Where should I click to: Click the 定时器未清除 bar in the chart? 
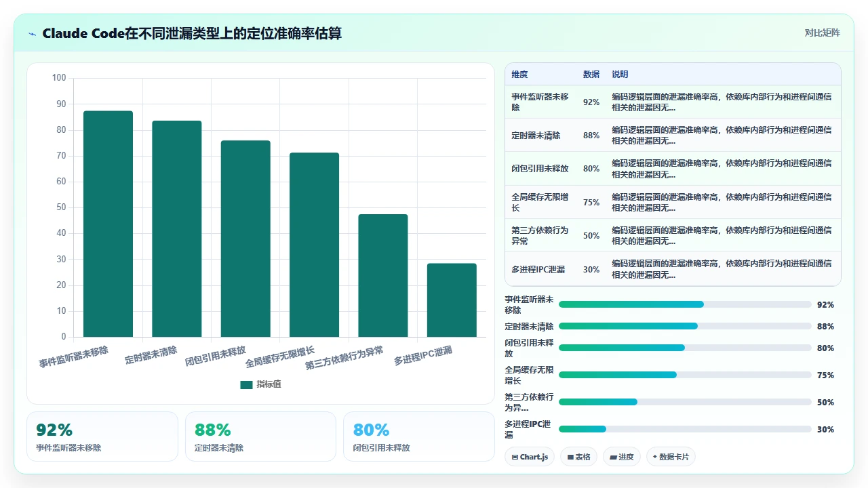click(177, 229)
